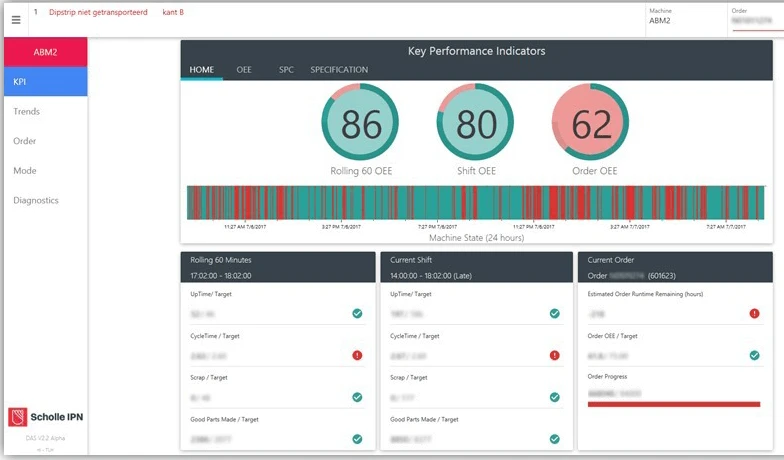Click green UpTime check in Rolling 60 Minutes
The image size is (784, 460).
click(x=357, y=313)
